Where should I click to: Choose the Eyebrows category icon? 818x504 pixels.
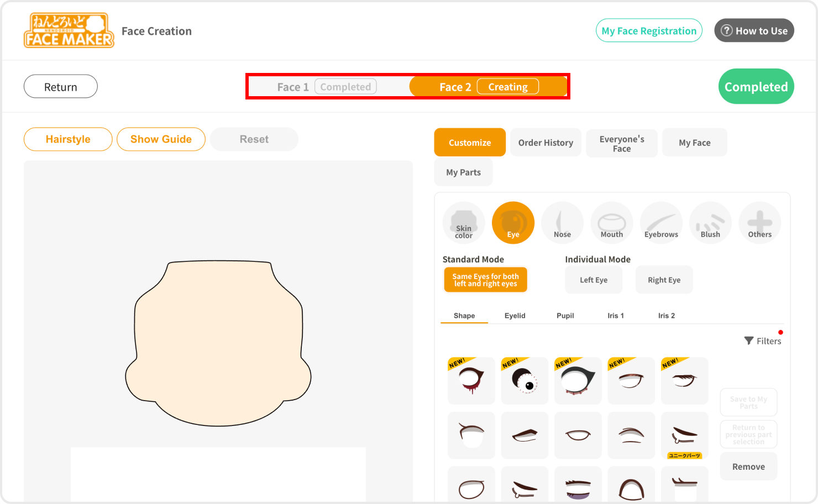pyautogui.click(x=661, y=223)
